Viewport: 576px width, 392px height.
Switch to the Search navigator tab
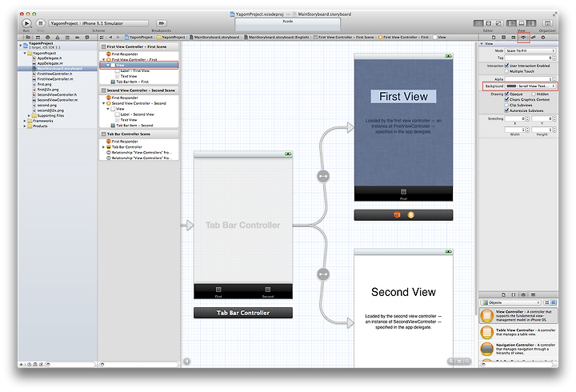pos(47,37)
